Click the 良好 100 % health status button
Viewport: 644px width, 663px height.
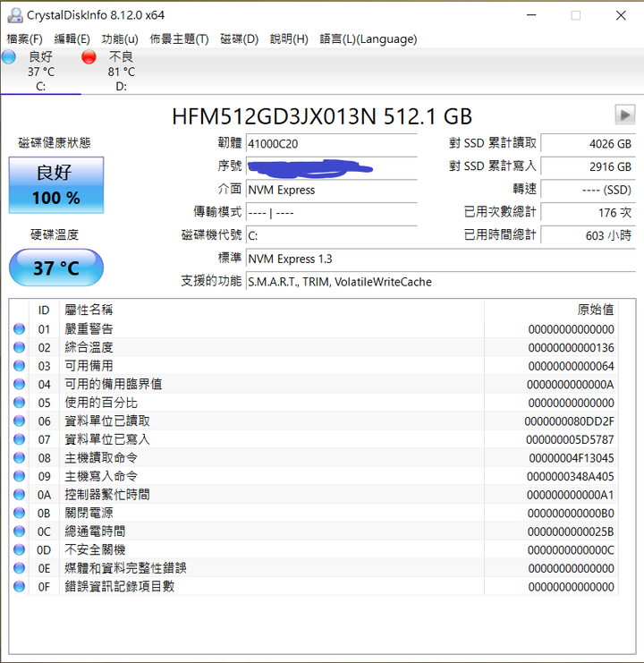(56, 185)
